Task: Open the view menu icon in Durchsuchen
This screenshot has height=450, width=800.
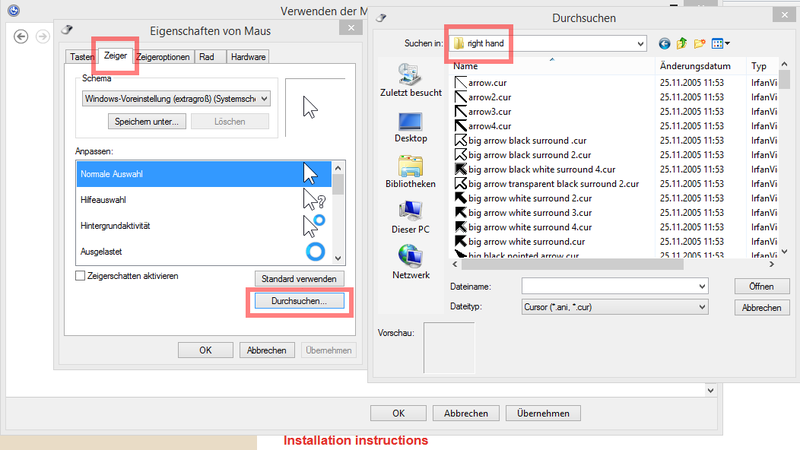Action: pos(719,44)
